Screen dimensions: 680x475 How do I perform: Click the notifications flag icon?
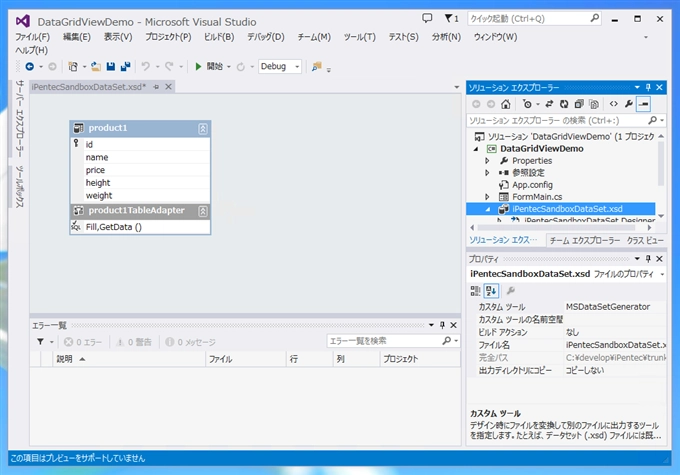coord(451,18)
